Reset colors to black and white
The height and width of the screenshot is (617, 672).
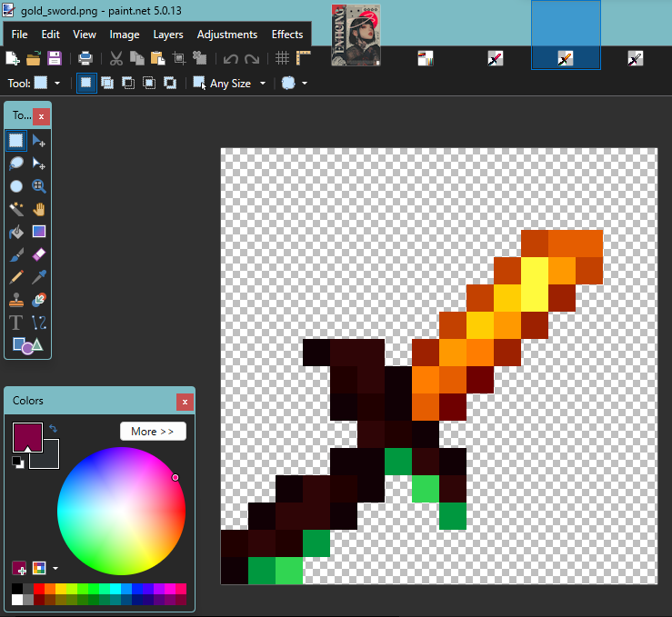[x=18, y=463]
